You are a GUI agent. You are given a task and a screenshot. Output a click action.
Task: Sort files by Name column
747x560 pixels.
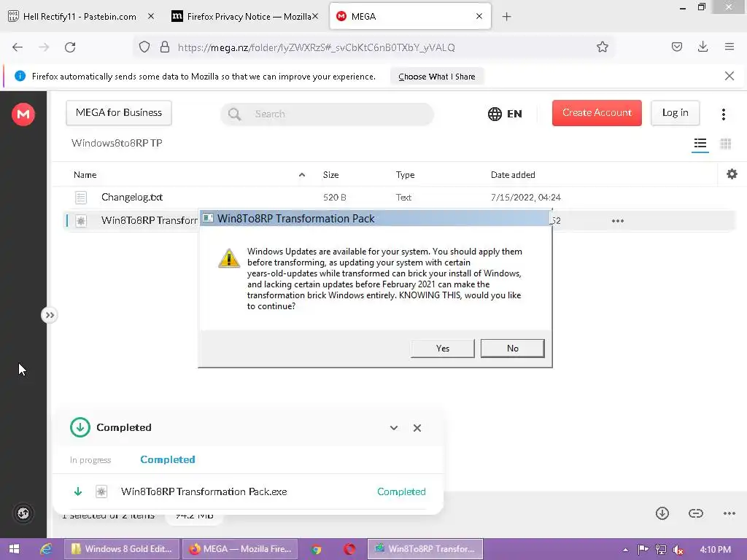85,175
